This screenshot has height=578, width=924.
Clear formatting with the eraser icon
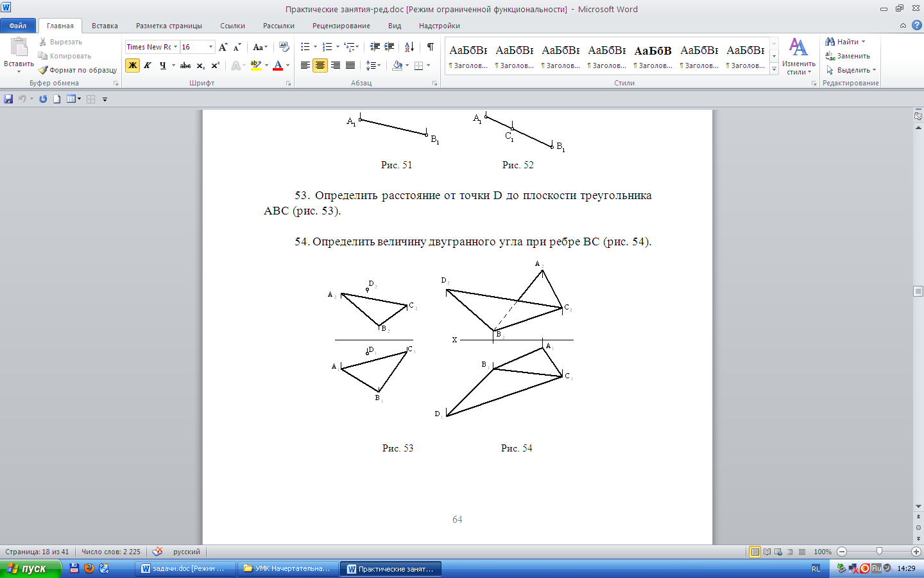click(x=284, y=47)
